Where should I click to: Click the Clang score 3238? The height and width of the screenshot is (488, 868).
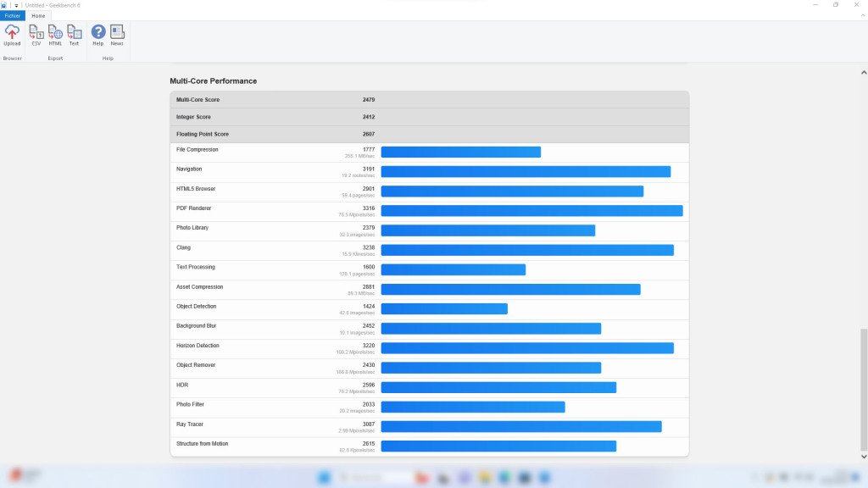[369, 248]
